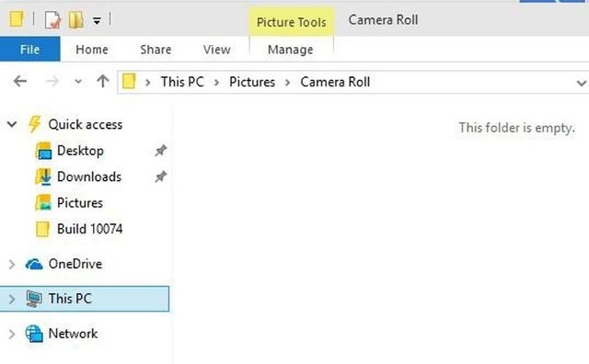Click the Properties icon in quick access toolbar
This screenshot has height=364, width=589.
click(53, 20)
